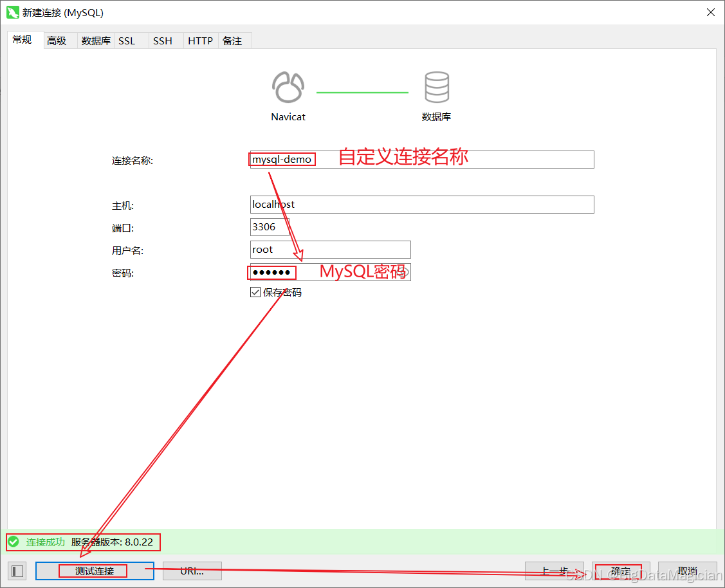Image resolution: width=725 pixels, height=588 pixels.
Task: Toggle the side panel icon at bottom left
Action: pos(17,571)
